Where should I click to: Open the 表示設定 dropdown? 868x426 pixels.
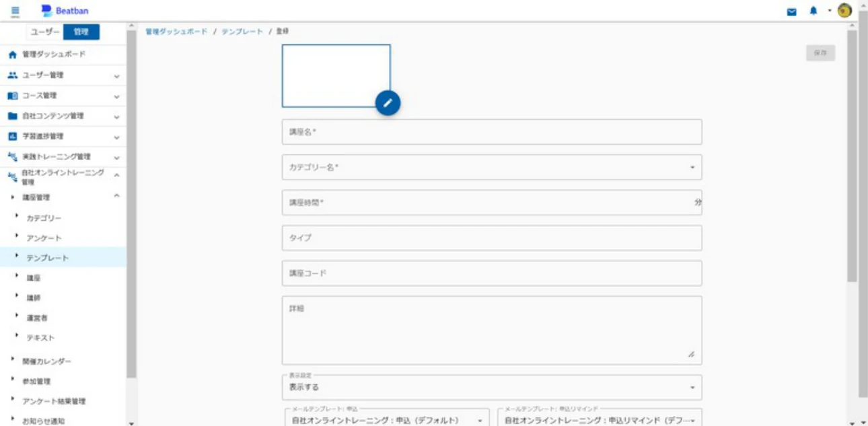pyautogui.click(x=492, y=387)
